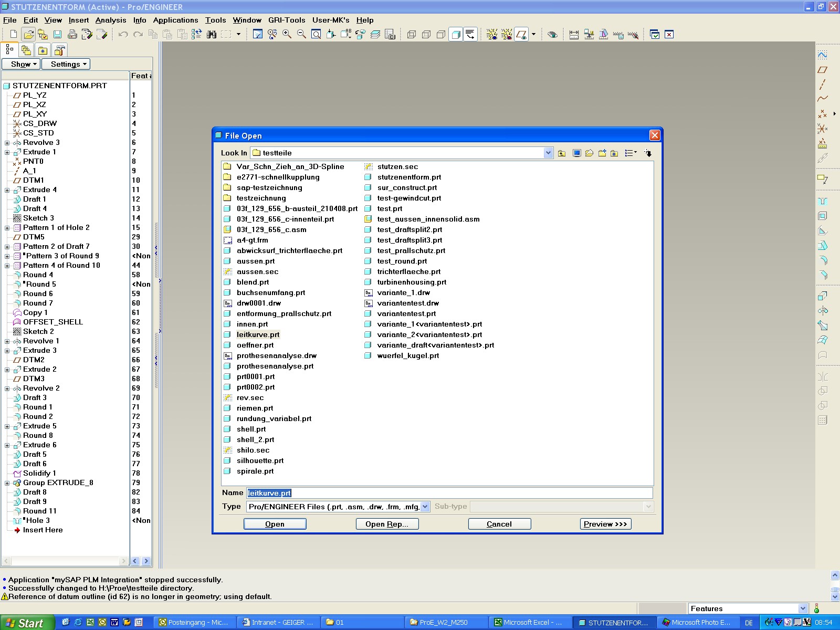The width and height of the screenshot is (840, 630).
Task: Select the favorites tab icon in navigator
Action: (43, 50)
